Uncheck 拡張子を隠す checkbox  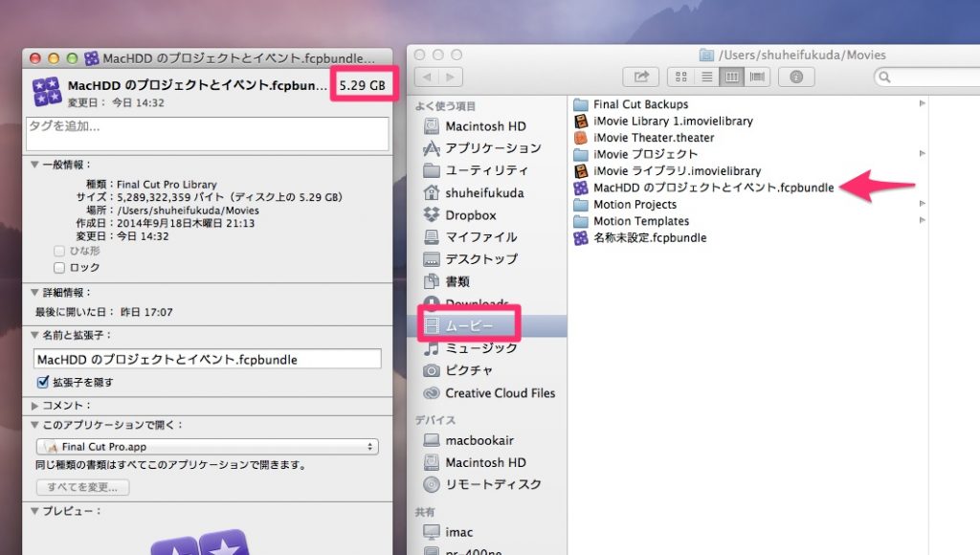point(42,382)
